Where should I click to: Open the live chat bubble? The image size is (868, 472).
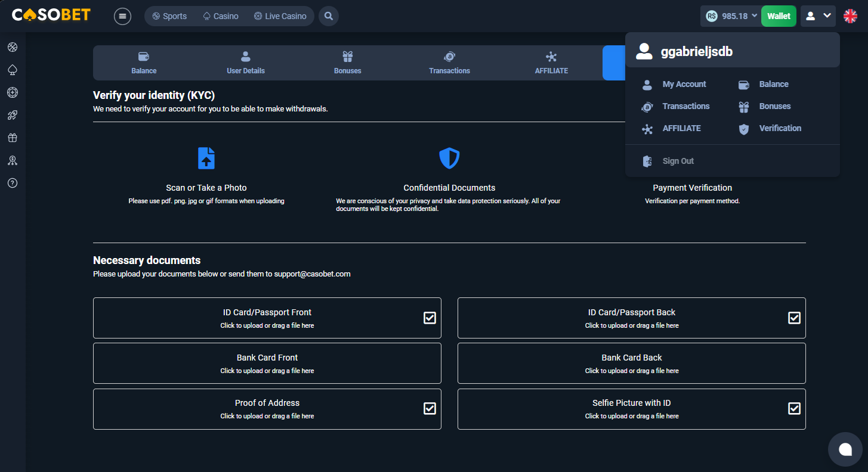[x=845, y=449]
